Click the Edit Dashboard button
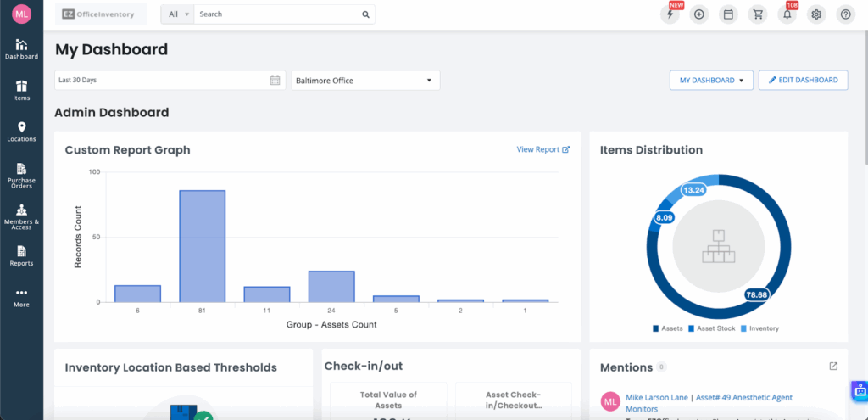Screen dimensions: 868x420 pyautogui.click(x=803, y=80)
